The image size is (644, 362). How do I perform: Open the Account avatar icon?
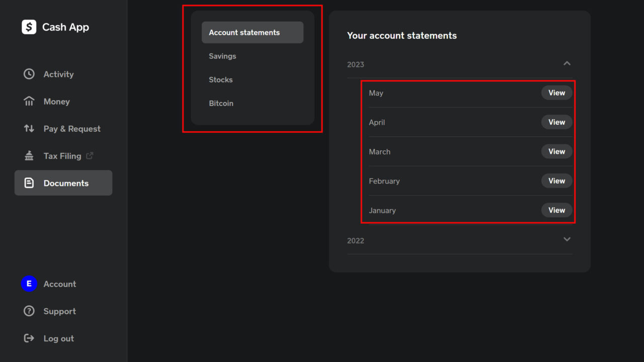tap(29, 284)
